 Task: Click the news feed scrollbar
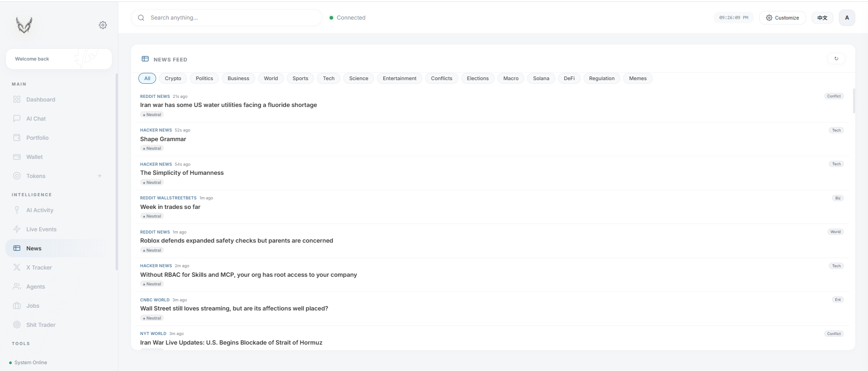[x=854, y=101]
